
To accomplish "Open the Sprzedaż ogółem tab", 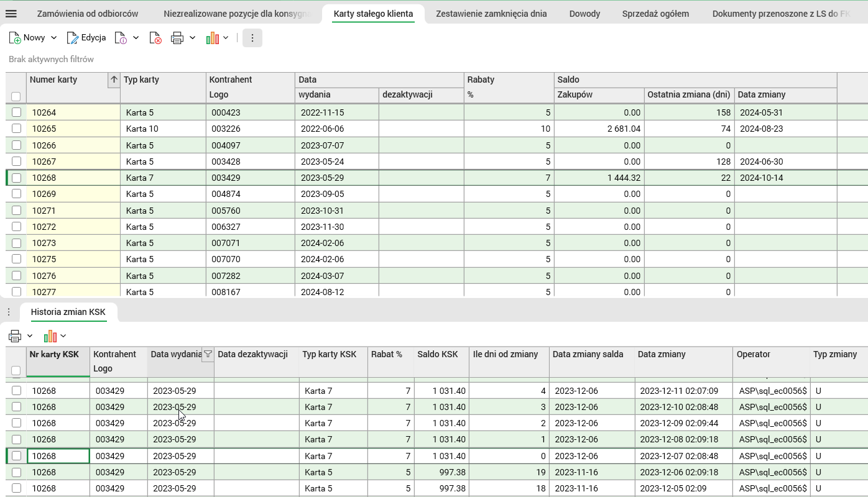I will click(x=655, y=14).
